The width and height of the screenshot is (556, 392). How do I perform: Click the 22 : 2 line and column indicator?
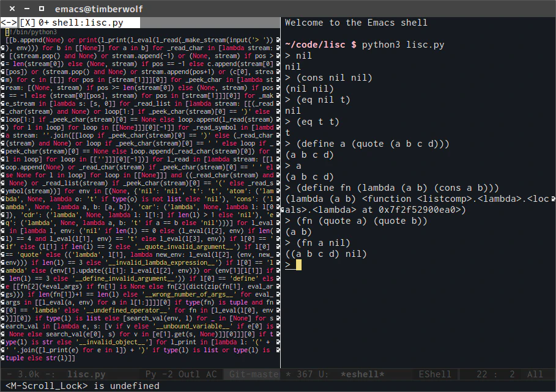point(495,374)
